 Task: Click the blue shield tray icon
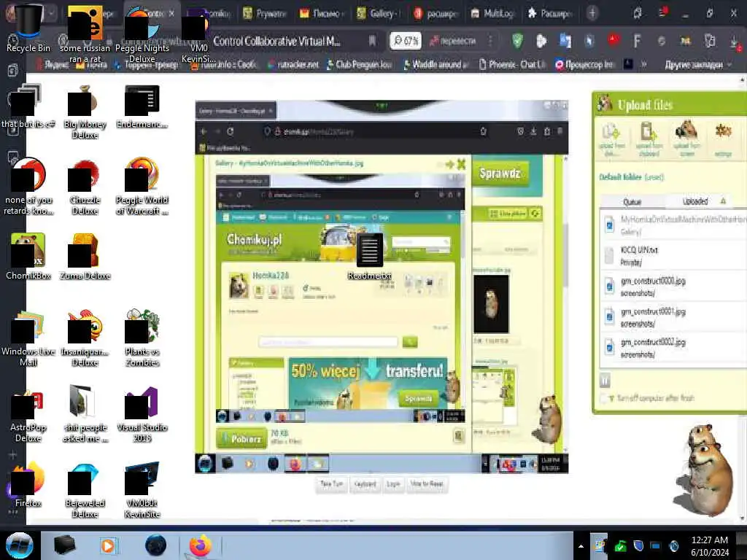click(x=638, y=545)
